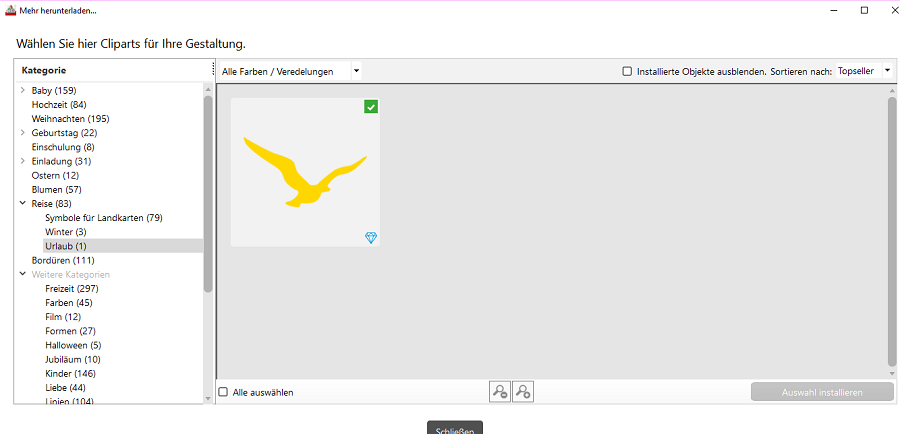Select the Bordüren (111) category
Screen dimensions: 900x434
[63, 260]
